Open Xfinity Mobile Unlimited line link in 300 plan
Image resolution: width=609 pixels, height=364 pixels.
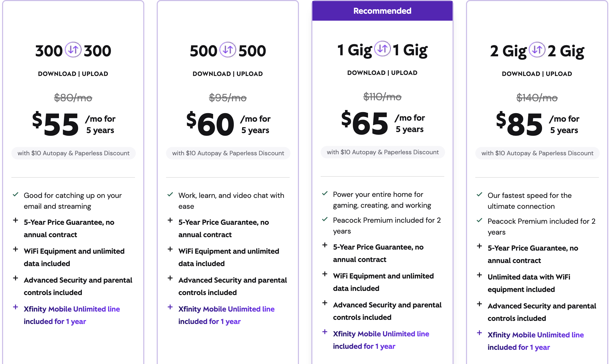72,315
